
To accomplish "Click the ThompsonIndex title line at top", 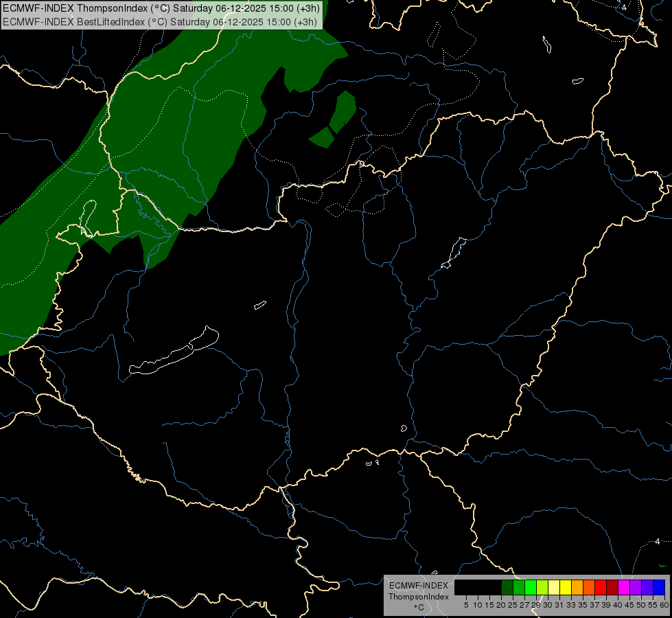I will [x=161, y=8].
